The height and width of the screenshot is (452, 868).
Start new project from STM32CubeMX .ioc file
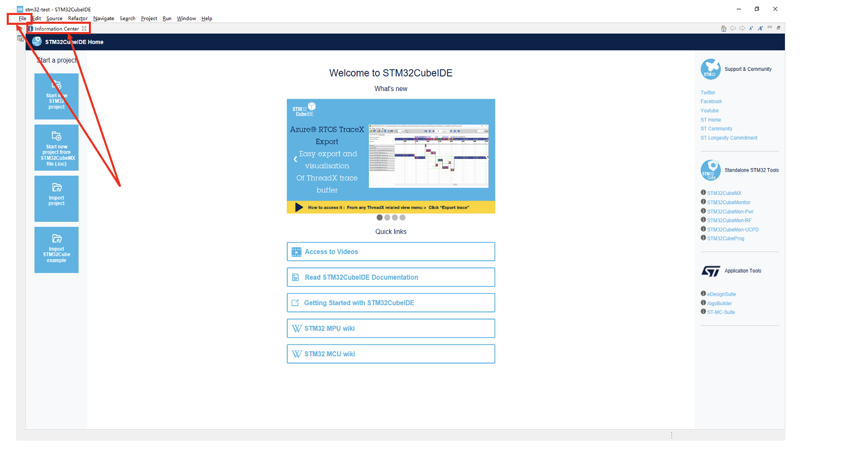56,147
